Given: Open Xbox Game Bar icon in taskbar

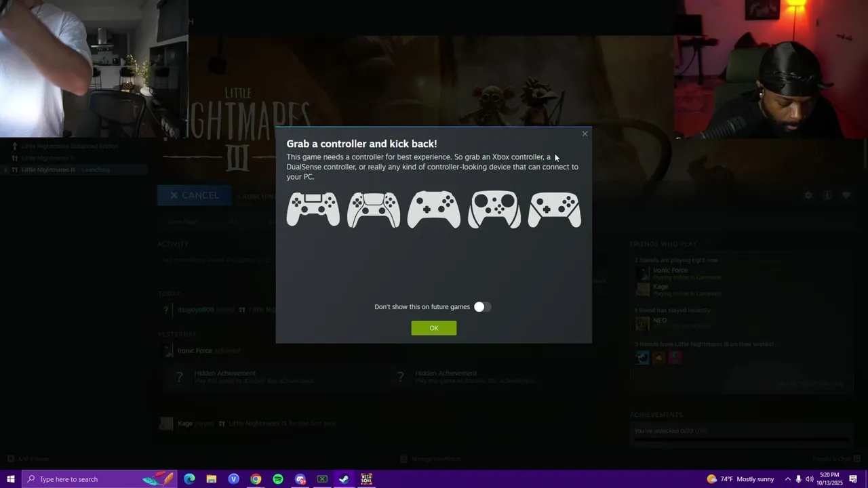Looking at the screenshot, I should click(322, 479).
